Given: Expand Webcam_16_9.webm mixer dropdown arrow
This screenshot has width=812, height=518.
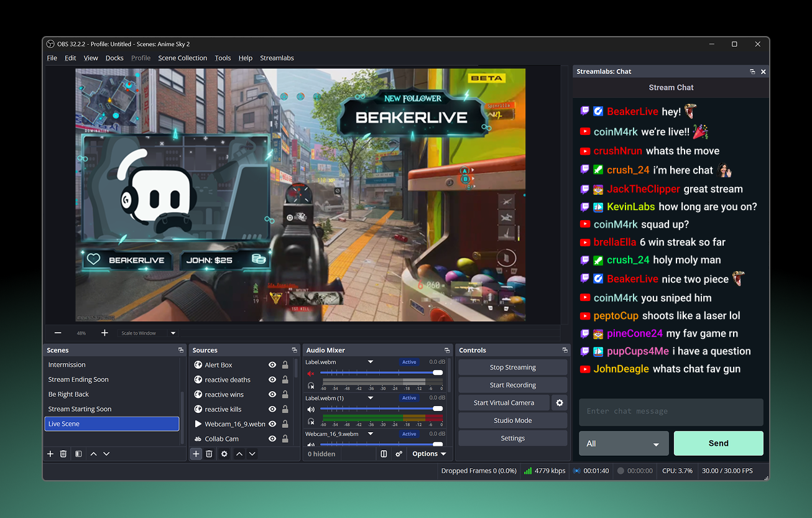Looking at the screenshot, I should pos(371,434).
